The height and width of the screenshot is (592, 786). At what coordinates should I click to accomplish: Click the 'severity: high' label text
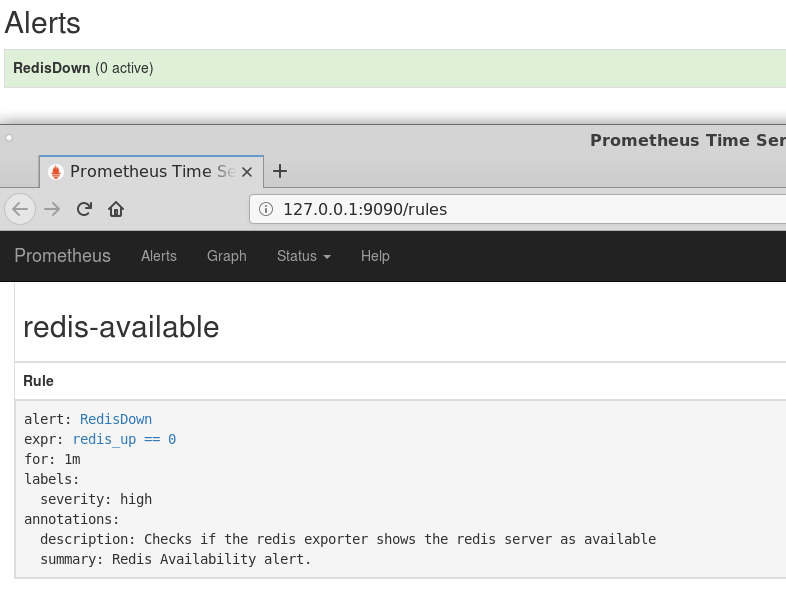click(96, 499)
